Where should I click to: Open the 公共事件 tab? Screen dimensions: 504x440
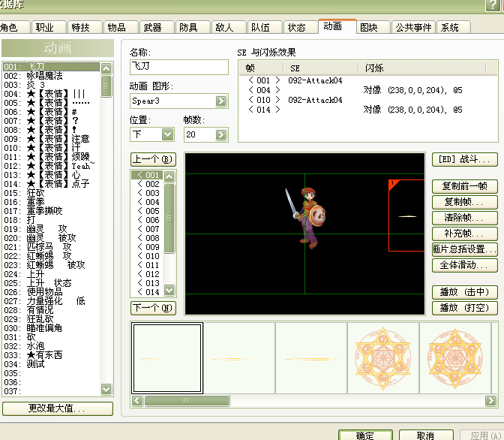coord(413,27)
